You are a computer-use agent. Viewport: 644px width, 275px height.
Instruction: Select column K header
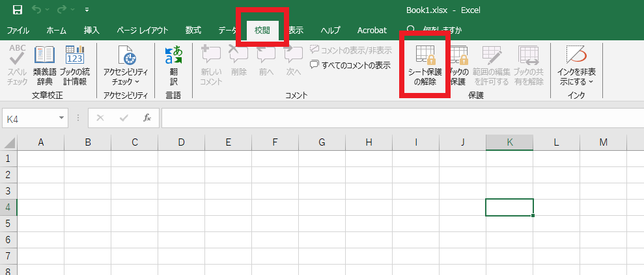coord(509,142)
